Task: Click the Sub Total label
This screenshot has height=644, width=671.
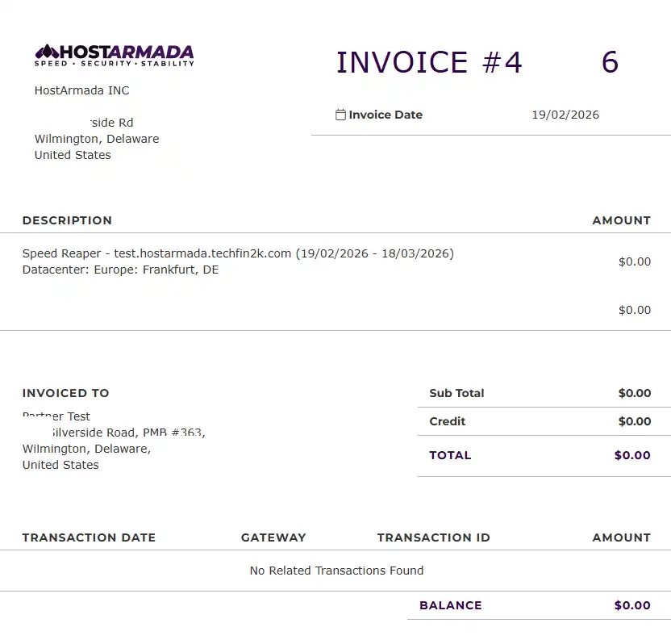Action: coord(456,393)
